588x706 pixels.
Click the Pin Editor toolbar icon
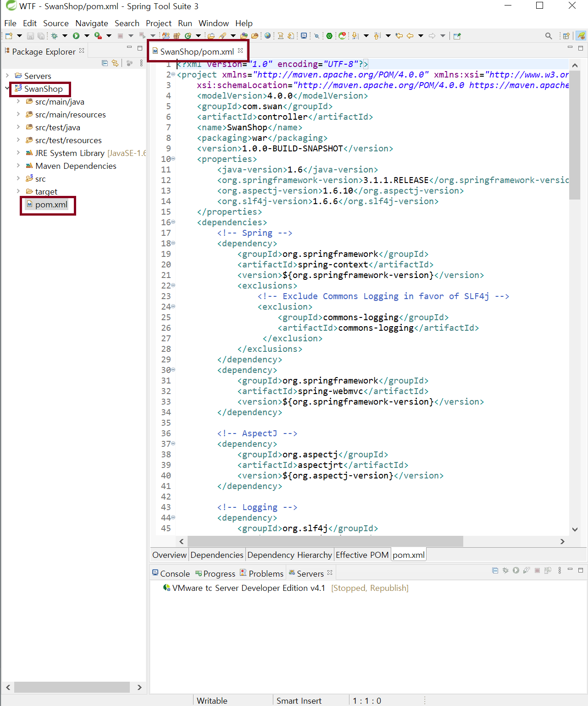[457, 36]
